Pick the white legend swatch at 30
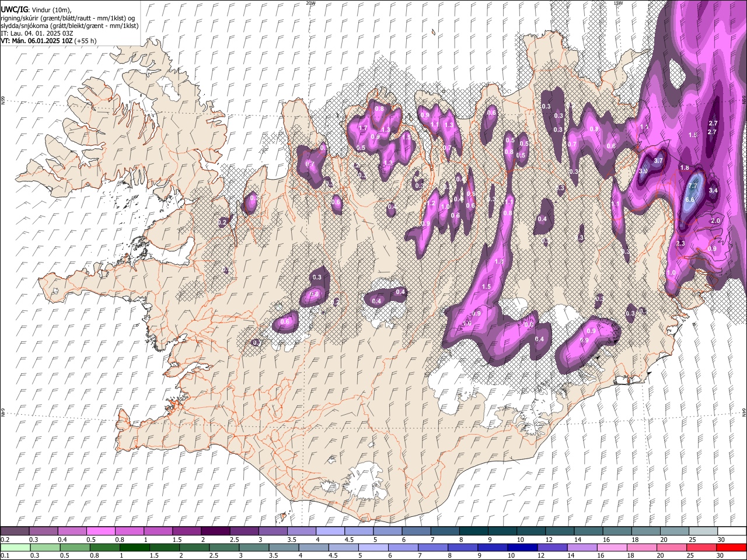 731,531
